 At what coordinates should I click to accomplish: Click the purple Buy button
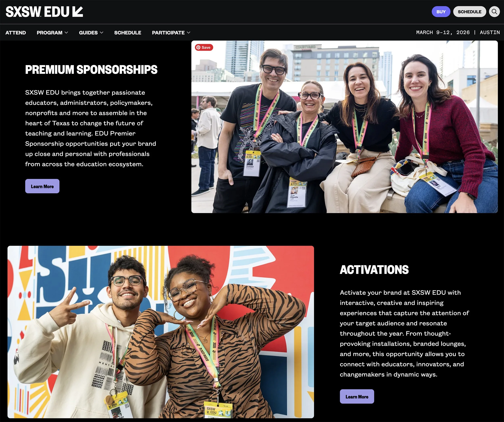[441, 11]
